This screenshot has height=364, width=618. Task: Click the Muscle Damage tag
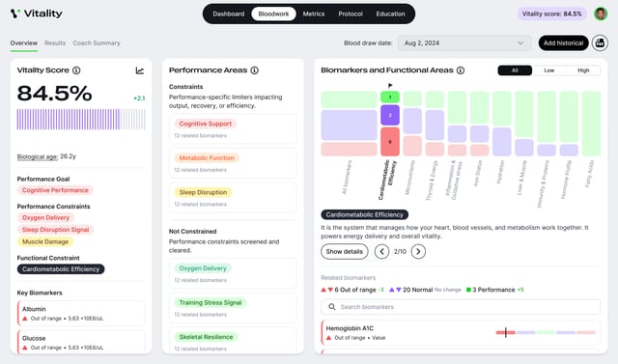click(x=45, y=242)
